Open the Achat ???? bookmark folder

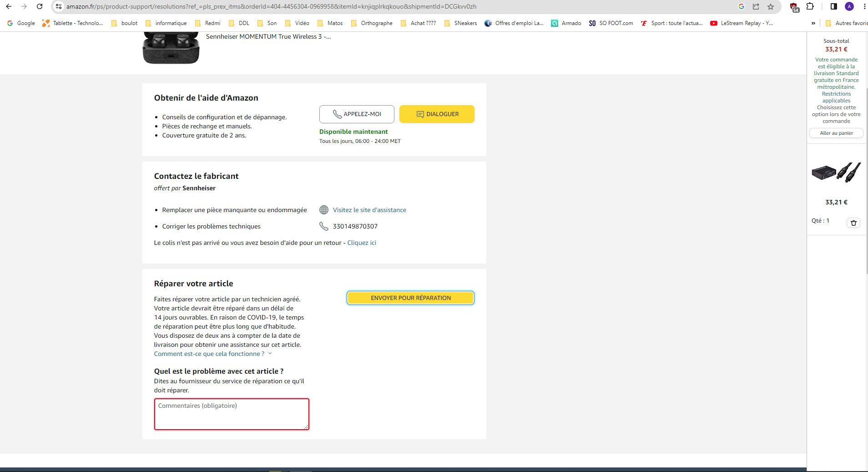(419, 23)
